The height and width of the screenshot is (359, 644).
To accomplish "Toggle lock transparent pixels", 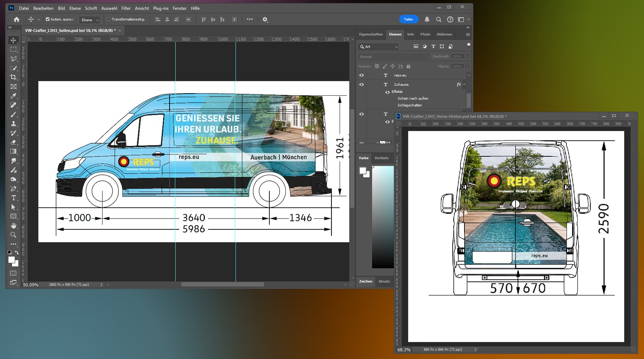I will pyautogui.click(x=377, y=66).
